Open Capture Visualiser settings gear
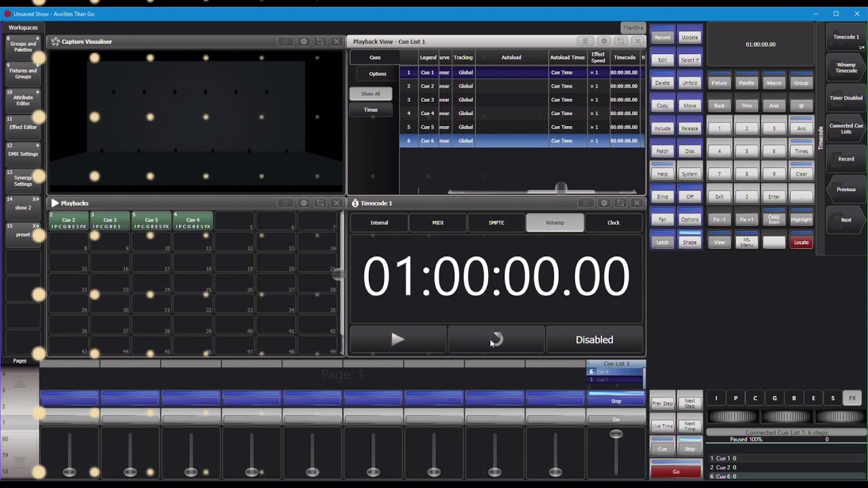Image resolution: width=868 pixels, height=488 pixels. pos(303,41)
